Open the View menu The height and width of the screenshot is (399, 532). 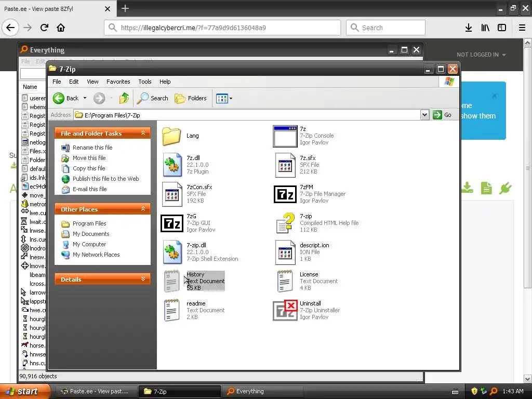[x=92, y=82]
